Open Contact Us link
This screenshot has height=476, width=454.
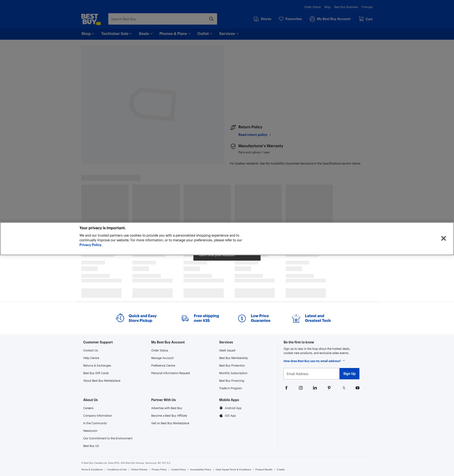[x=91, y=351]
